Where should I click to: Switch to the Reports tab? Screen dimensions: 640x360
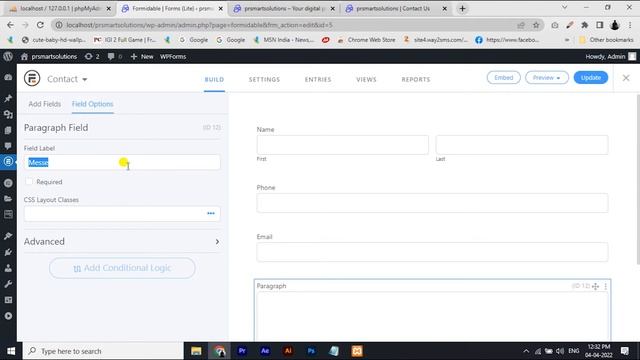click(x=416, y=79)
